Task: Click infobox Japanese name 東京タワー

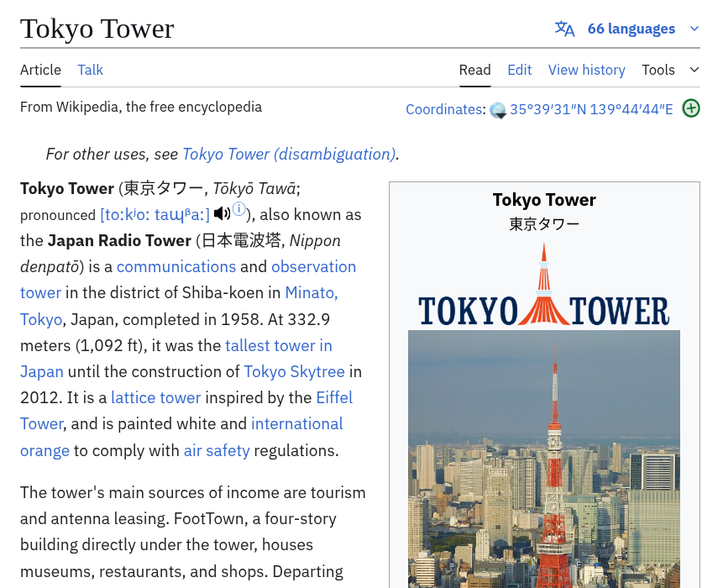Action: point(544,224)
